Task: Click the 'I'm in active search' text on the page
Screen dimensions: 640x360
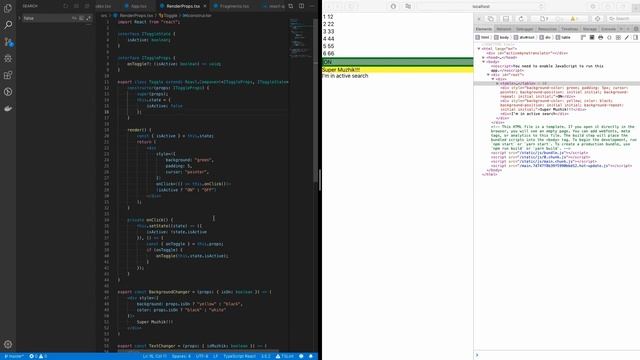Action: (x=345, y=76)
